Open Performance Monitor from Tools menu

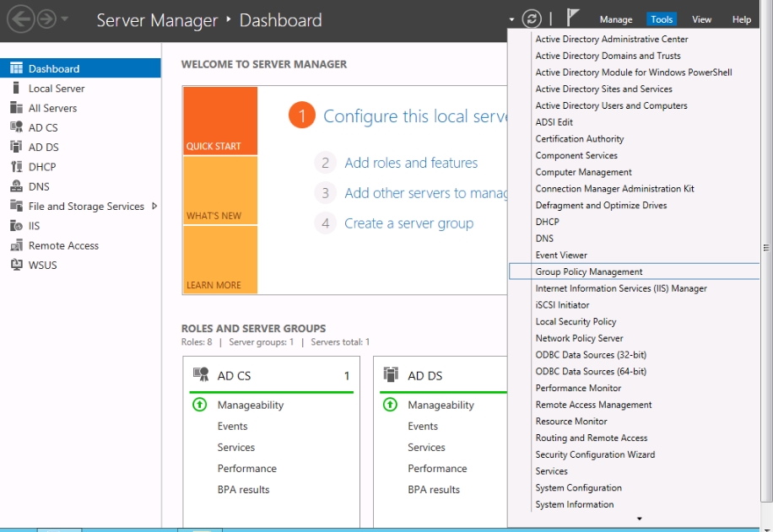tap(578, 388)
